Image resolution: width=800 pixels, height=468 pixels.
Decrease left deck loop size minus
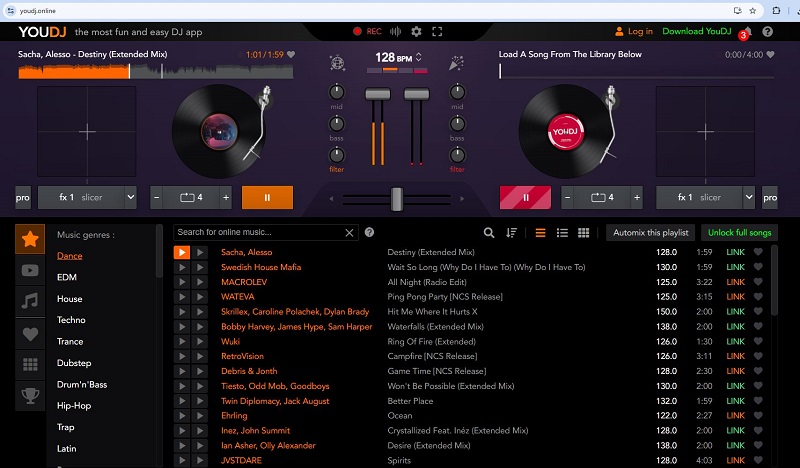point(157,198)
